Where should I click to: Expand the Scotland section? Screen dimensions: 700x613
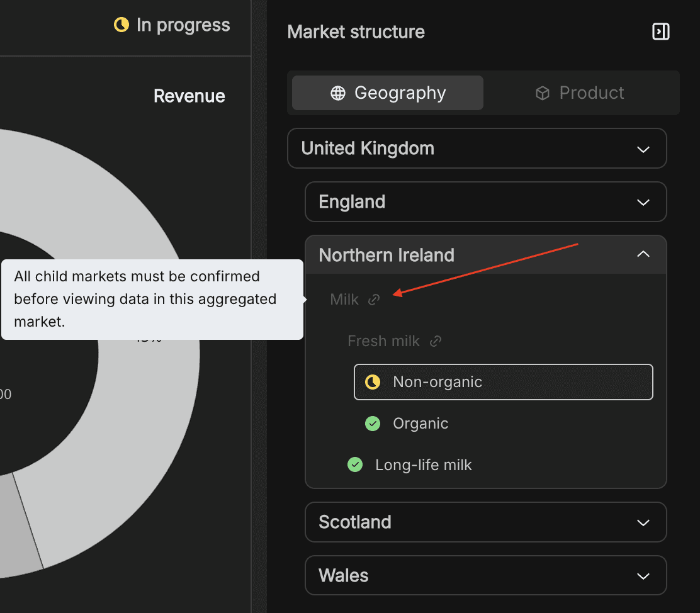[643, 522]
